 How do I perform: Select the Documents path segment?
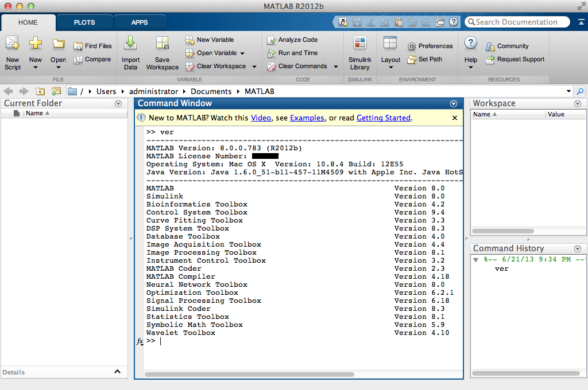click(211, 91)
